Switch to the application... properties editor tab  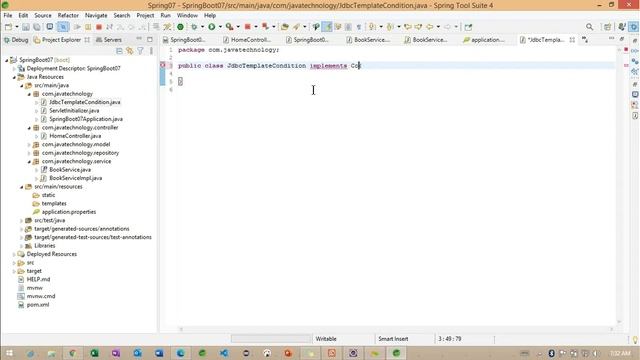pyautogui.click(x=484, y=40)
